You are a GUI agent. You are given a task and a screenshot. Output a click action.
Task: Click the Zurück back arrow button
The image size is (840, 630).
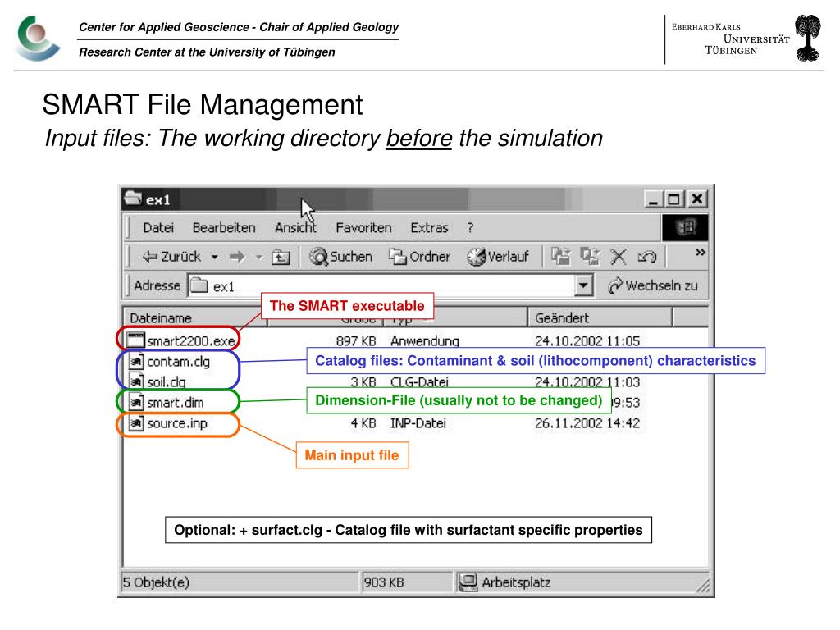171,257
